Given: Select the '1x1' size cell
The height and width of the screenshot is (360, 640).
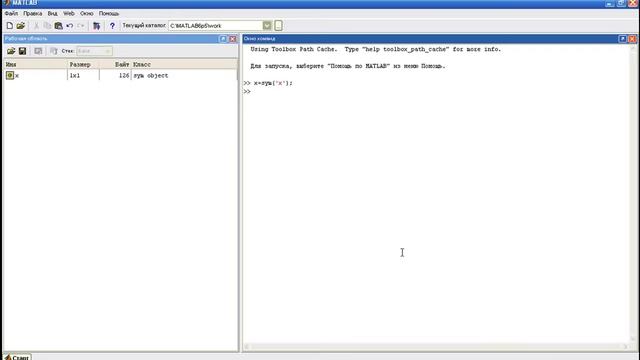Looking at the screenshot, I should [75, 76].
